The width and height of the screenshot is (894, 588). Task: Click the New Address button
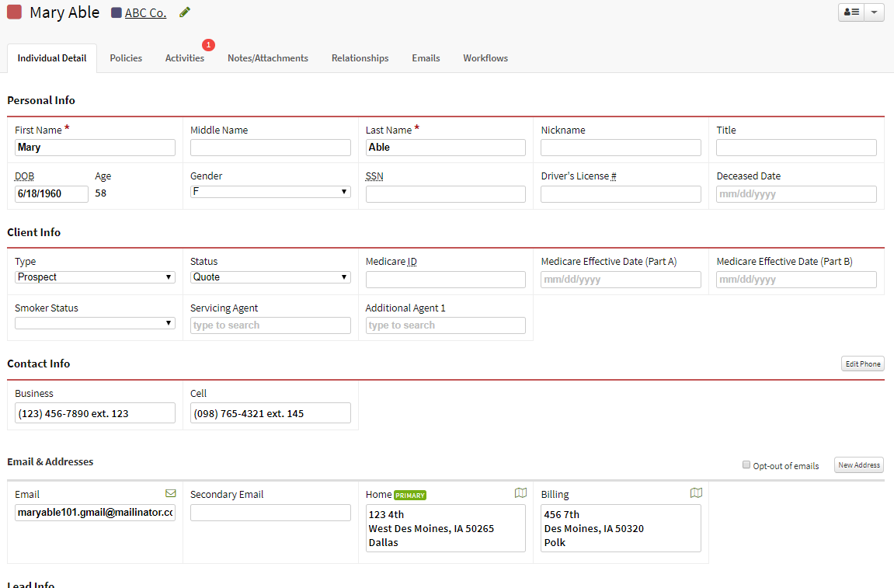point(858,464)
